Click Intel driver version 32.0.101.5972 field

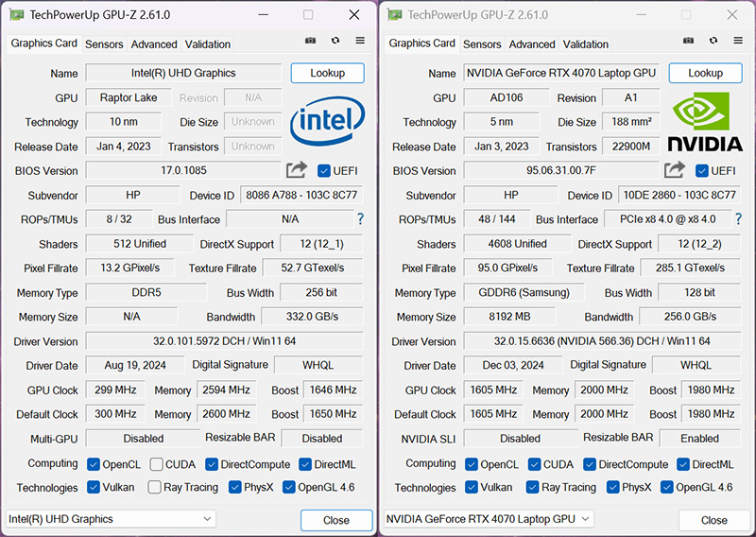point(224,341)
